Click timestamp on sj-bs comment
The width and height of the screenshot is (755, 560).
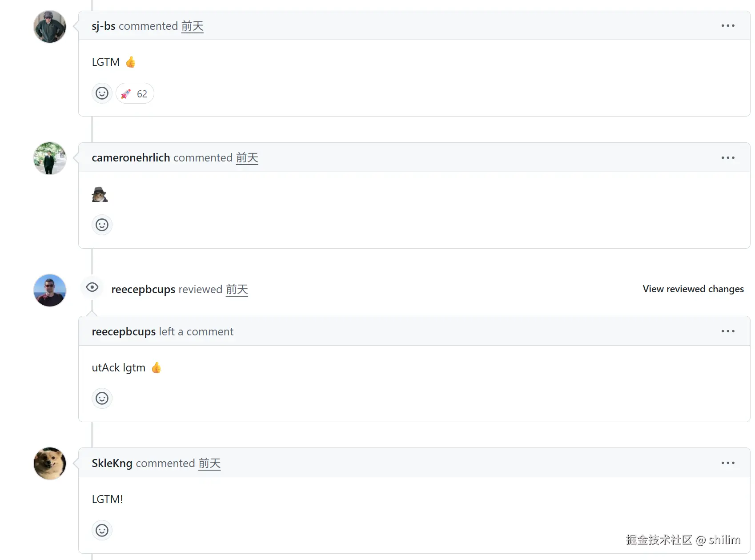[x=192, y=26]
